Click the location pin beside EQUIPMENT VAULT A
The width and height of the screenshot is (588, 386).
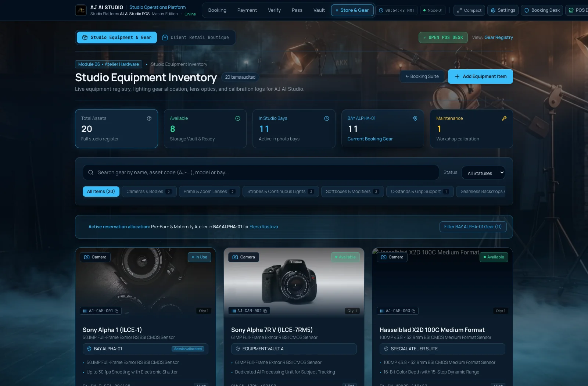238,349
